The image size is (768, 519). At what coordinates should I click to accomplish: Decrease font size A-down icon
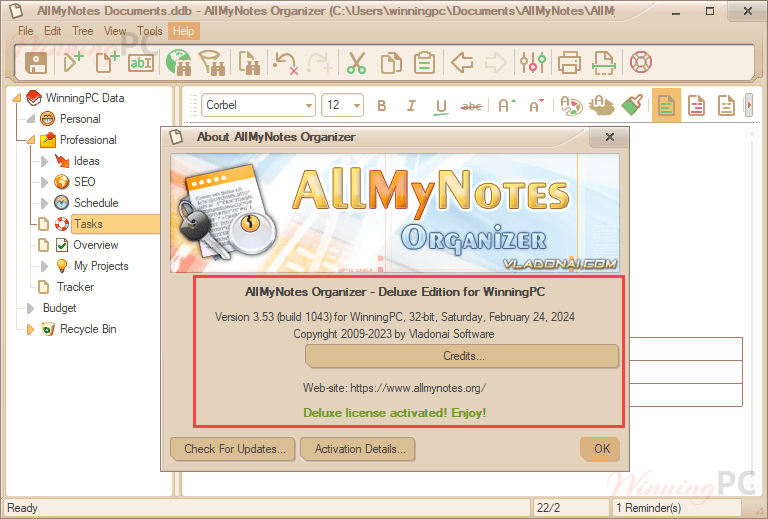point(537,105)
